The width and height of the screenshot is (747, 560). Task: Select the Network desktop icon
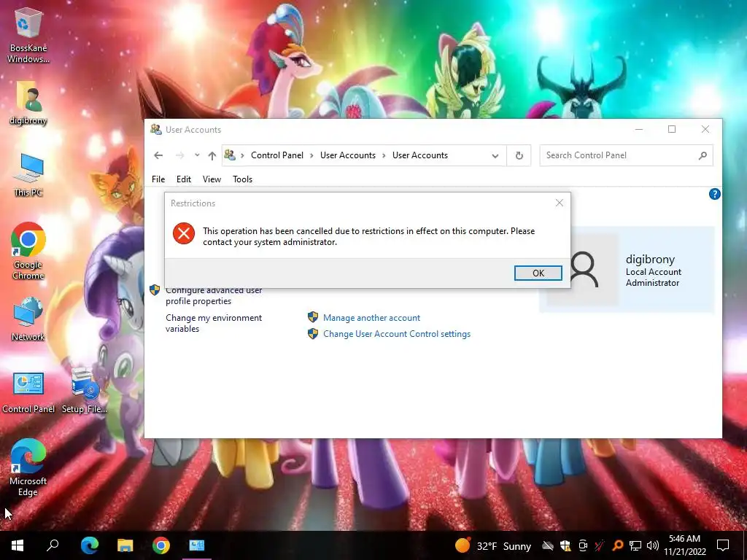click(x=28, y=319)
